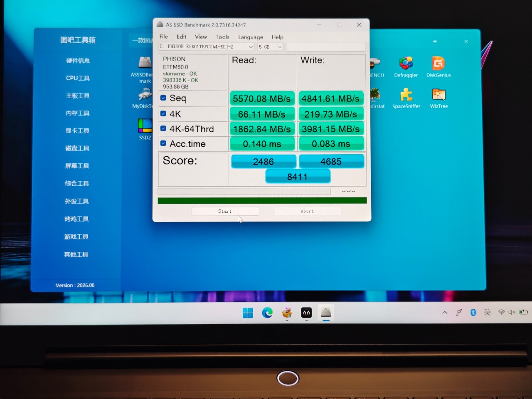Image resolution: width=532 pixels, height=399 pixels.
Task: Open the MyDiskTest tool icon
Action: point(145,94)
